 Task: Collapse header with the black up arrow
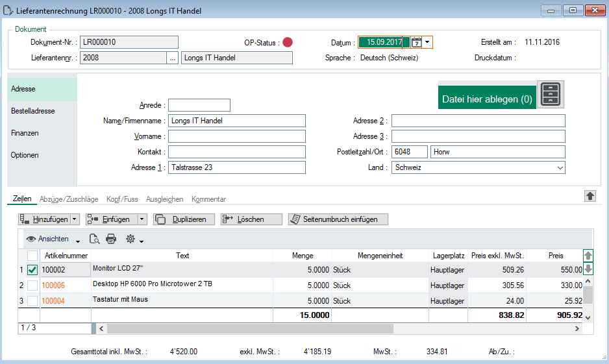(x=590, y=197)
